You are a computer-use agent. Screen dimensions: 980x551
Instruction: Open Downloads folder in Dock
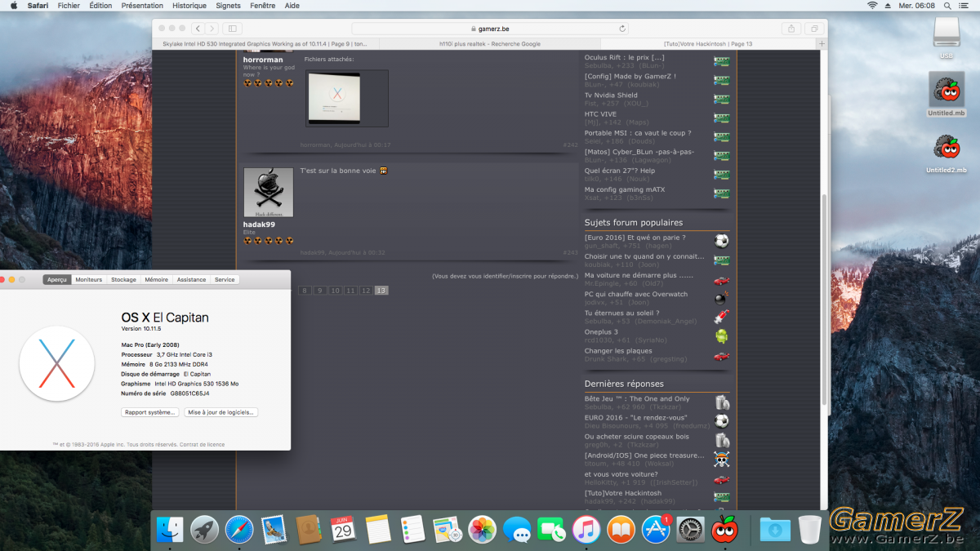pos(774,530)
